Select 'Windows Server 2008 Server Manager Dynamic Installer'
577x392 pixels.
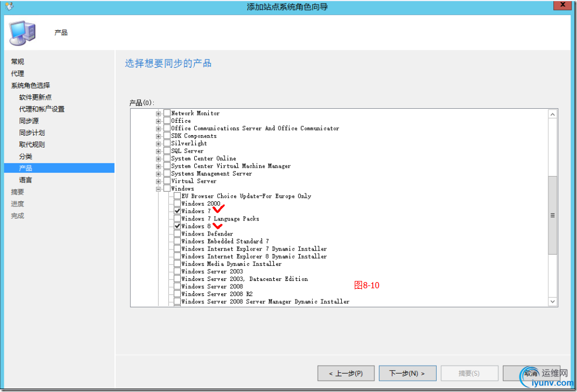click(265, 302)
